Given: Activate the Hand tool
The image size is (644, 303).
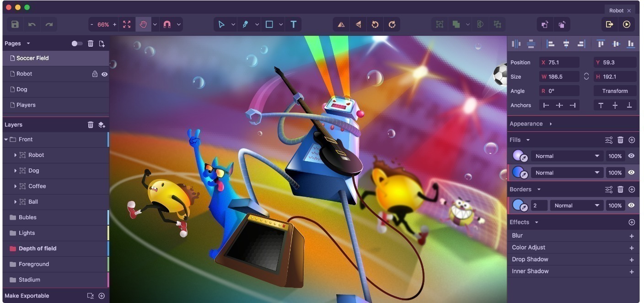Looking at the screenshot, I should 143,24.
